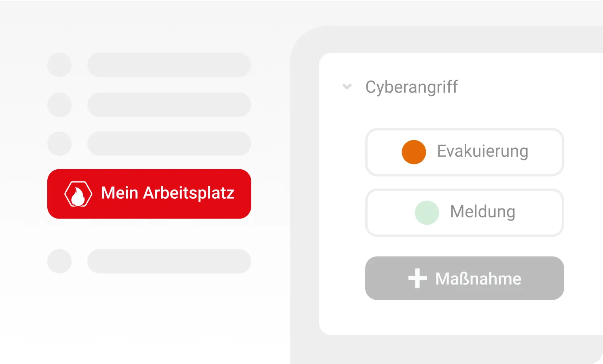Viewport: 603px width, 364px height.
Task: Select the topmost gray circle in the sidebar
Action: click(59, 65)
